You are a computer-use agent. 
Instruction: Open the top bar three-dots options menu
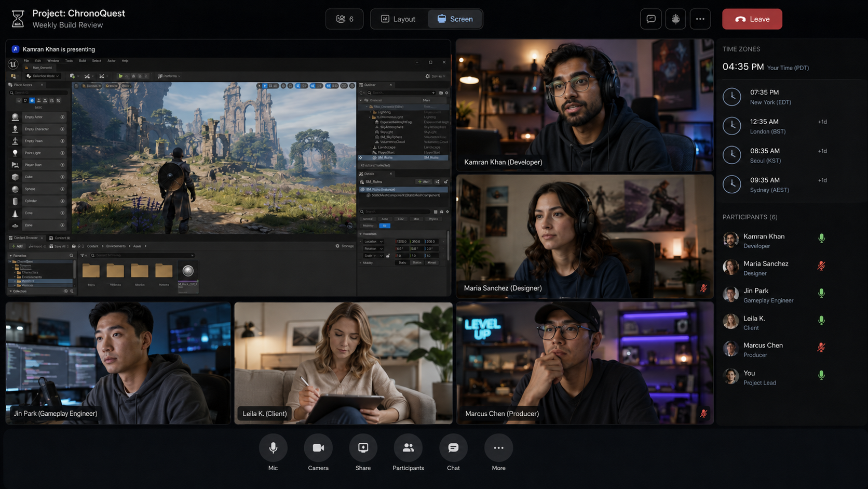700,19
